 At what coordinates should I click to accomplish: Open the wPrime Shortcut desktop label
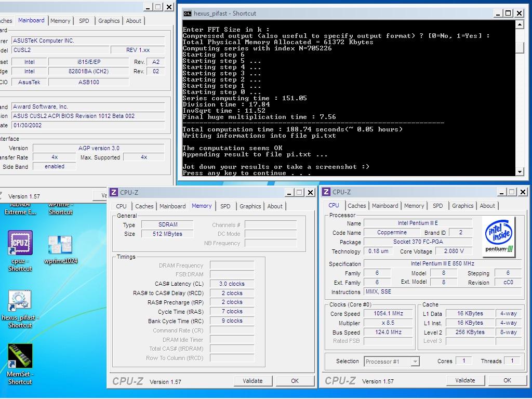[60, 209]
